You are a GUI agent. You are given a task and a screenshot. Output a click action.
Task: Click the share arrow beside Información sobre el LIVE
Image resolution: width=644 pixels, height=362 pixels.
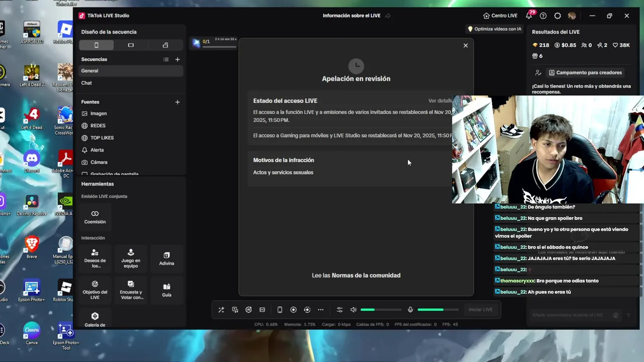pos(388,16)
